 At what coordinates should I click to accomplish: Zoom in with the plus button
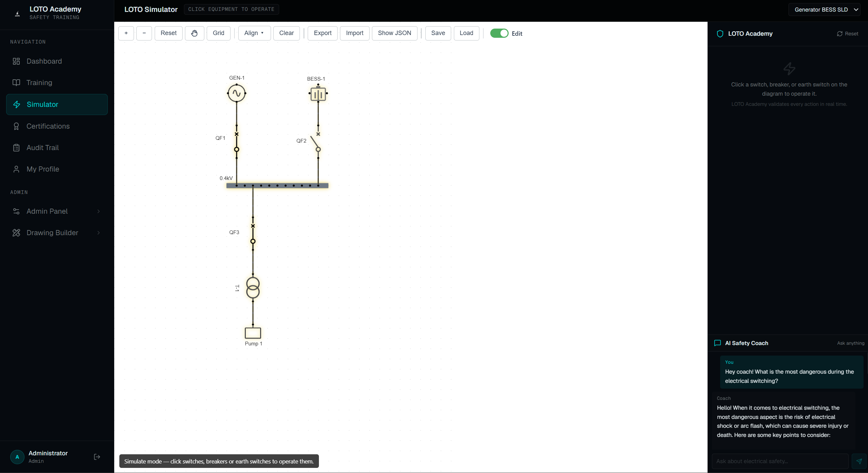tap(126, 33)
